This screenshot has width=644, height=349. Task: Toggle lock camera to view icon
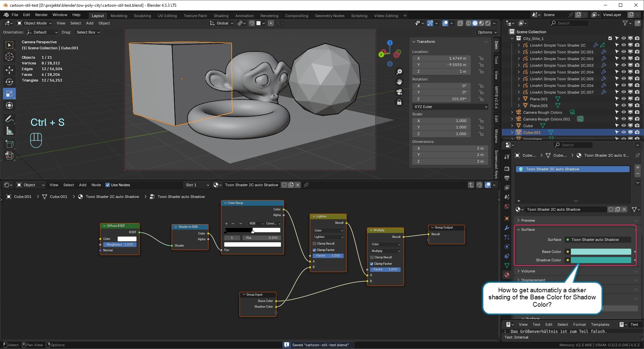pos(399,102)
